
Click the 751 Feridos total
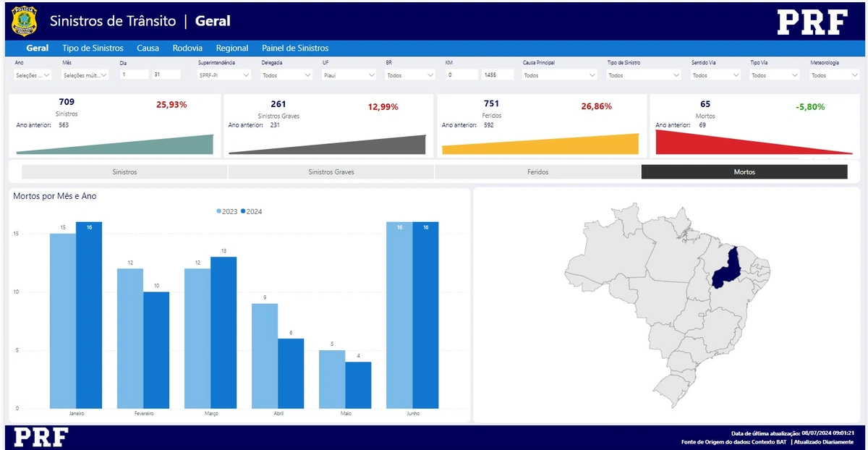point(491,103)
